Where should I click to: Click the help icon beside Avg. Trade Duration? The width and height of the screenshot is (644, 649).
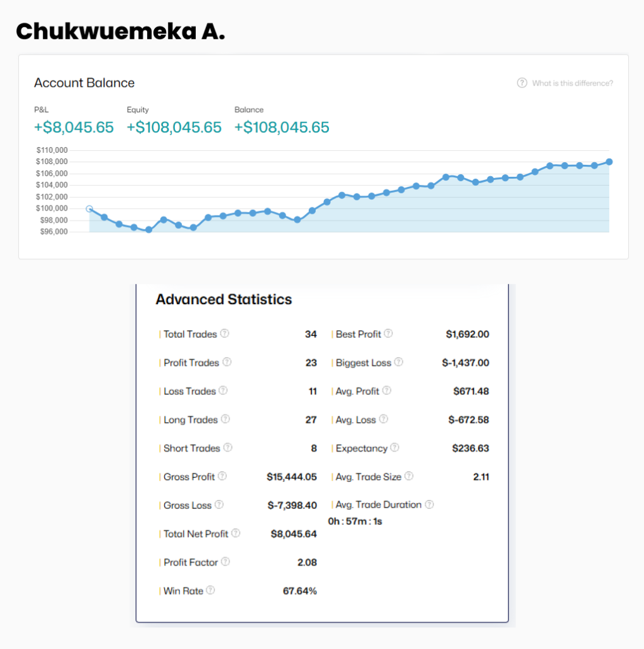429,505
